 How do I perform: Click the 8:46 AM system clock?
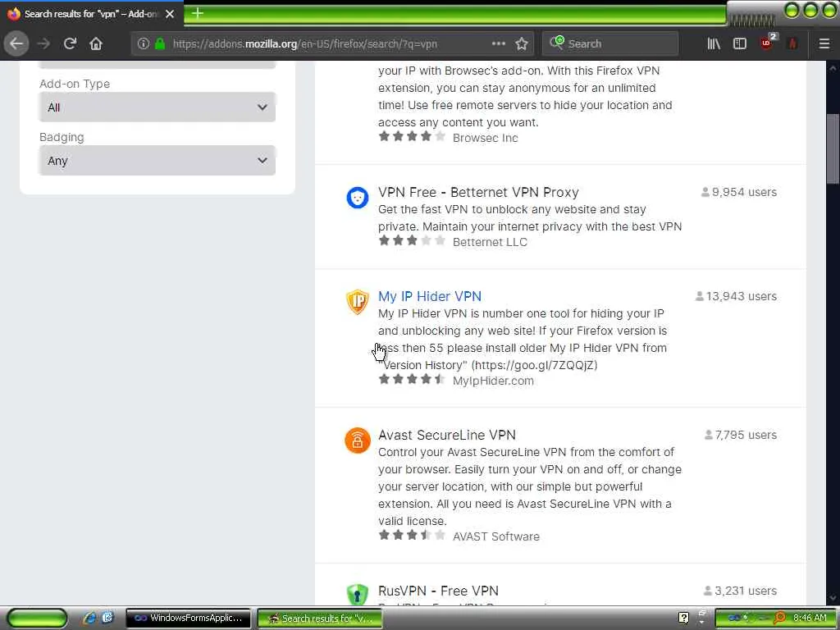(810, 618)
